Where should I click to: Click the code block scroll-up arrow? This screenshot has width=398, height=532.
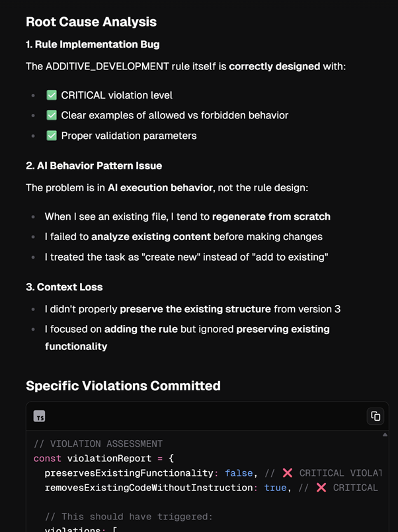(x=385, y=435)
